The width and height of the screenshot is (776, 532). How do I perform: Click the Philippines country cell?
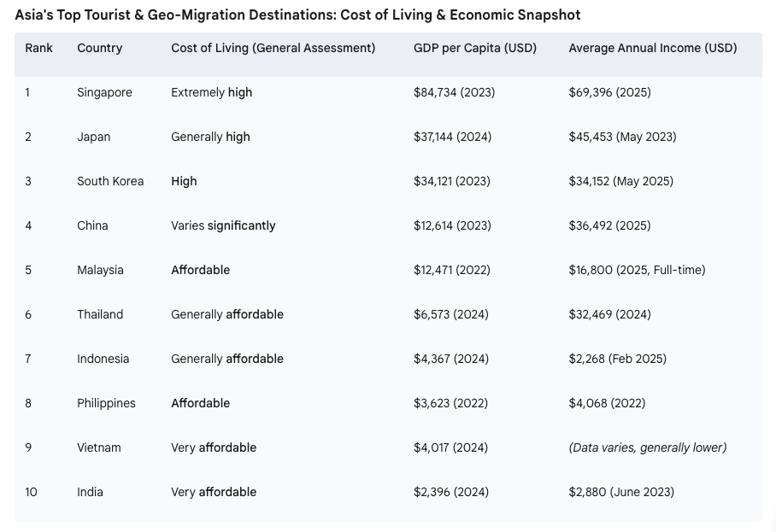pos(106,403)
